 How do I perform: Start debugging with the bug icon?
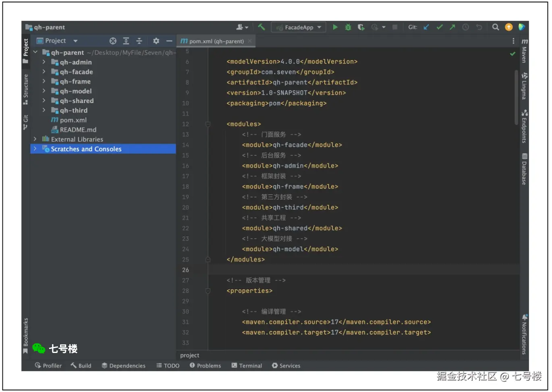[x=348, y=27]
